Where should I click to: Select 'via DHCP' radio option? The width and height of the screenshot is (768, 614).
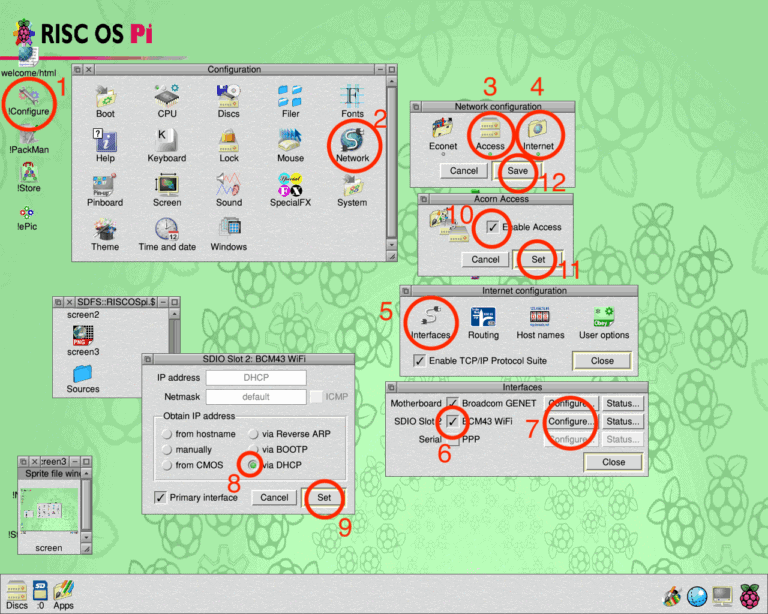point(253,465)
